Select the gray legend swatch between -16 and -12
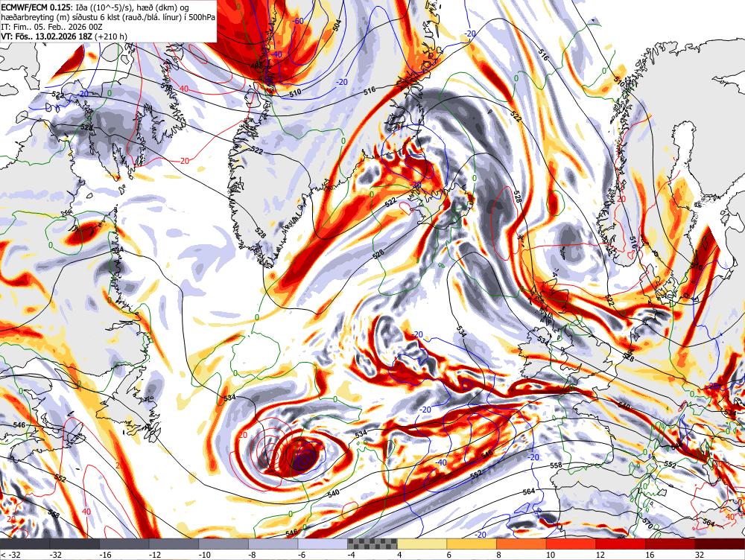This screenshot has height=560, width=745. click(124, 544)
